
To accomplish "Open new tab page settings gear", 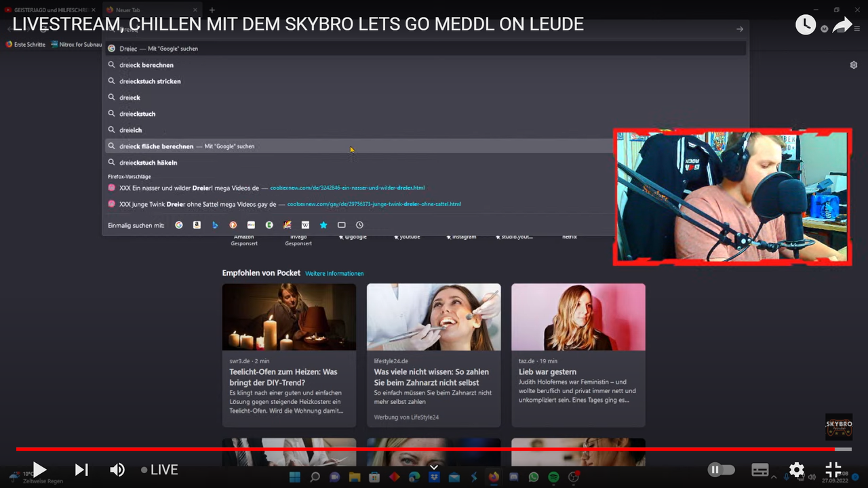I will click(854, 65).
